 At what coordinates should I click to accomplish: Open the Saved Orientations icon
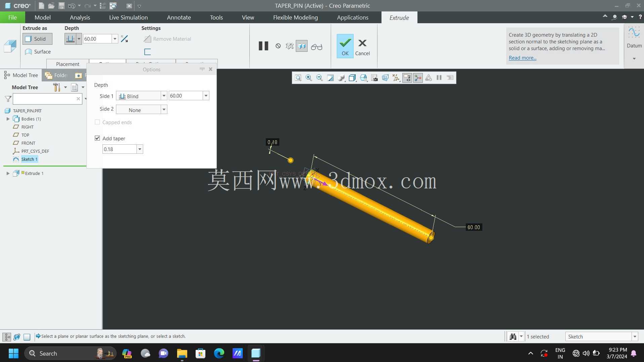pos(363,78)
